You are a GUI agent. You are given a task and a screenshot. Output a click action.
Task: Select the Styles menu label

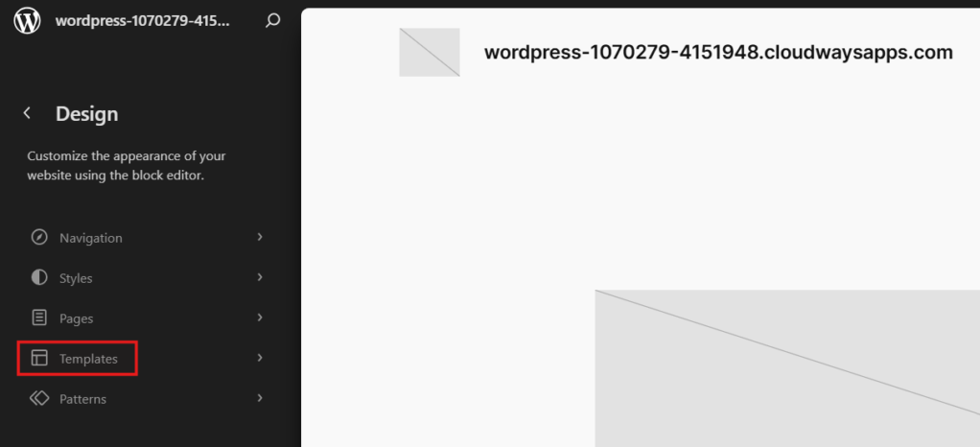(x=76, y=278)
